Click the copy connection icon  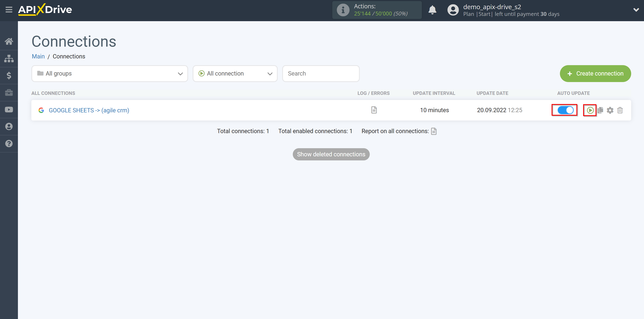click(600, 110)
